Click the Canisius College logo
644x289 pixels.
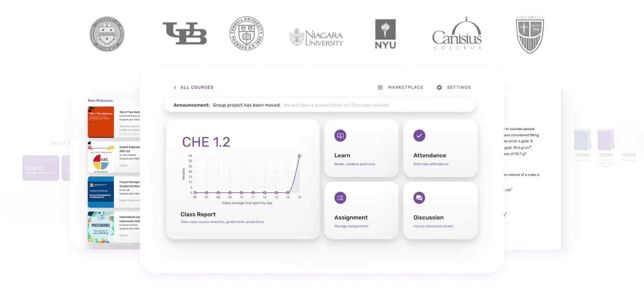point(457,34)
